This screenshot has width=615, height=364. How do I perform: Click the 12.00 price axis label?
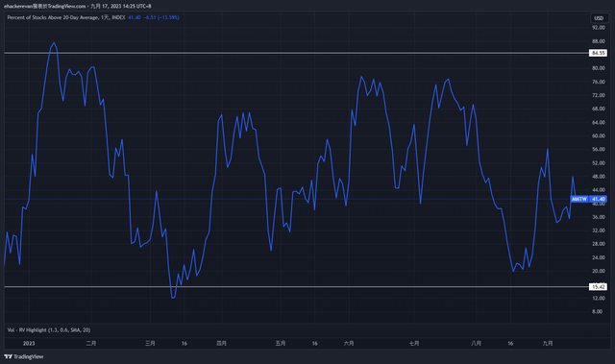pyautogui.click(x=599, y=298)
